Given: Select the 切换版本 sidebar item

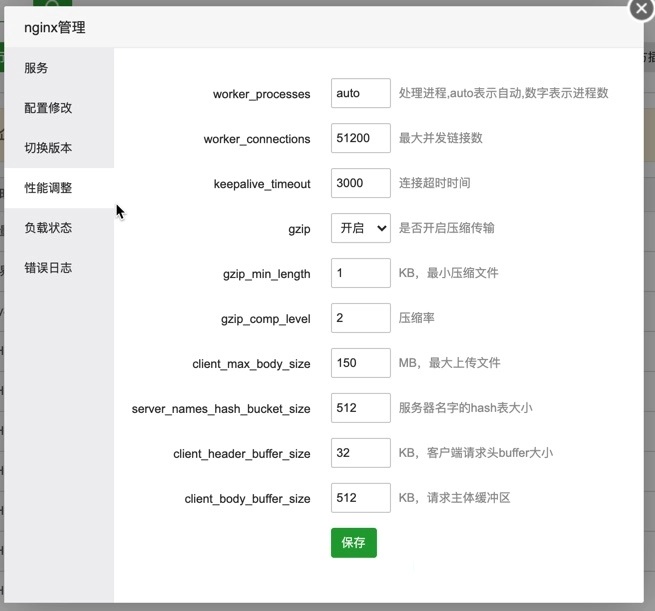Looking at the screenshot, I should (48, 148).
